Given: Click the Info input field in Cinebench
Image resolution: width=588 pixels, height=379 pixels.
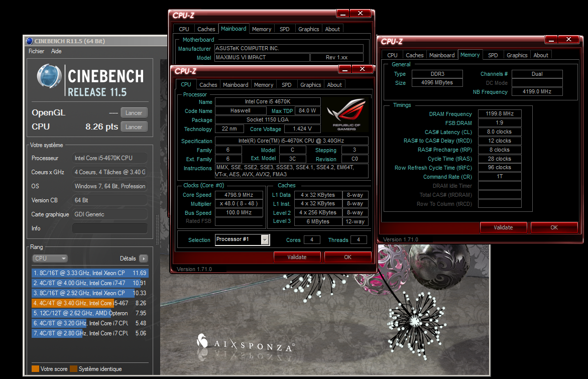Looking at the screenshot, I should [x=109, y=228].
